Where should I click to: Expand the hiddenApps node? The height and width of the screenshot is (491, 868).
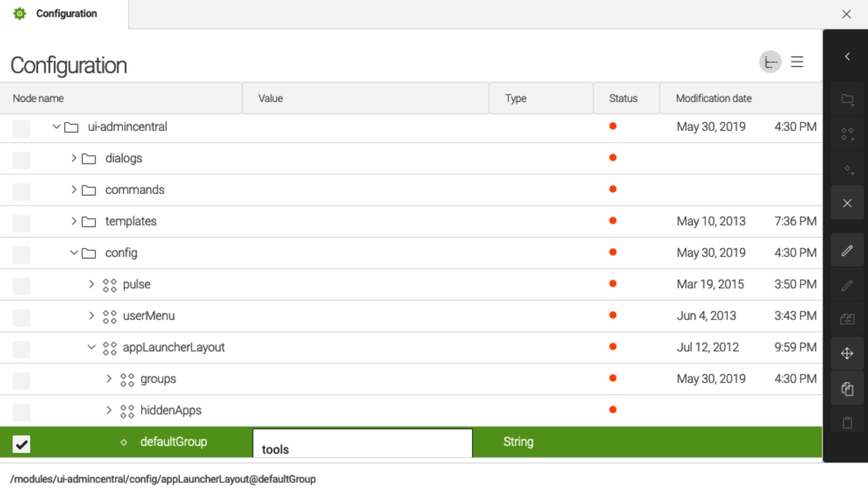109,410
